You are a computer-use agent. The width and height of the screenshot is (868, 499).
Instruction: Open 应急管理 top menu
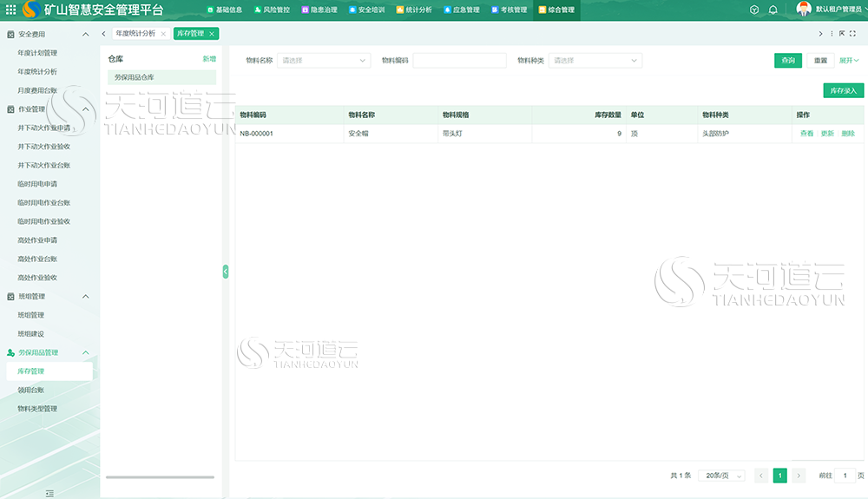(462, 10)
